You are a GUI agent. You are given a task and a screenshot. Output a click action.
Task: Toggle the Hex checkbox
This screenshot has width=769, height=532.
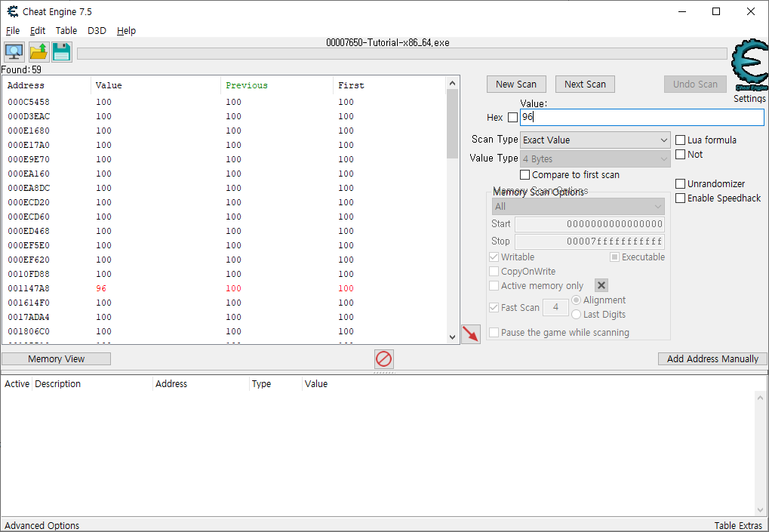tap(512, 117)
